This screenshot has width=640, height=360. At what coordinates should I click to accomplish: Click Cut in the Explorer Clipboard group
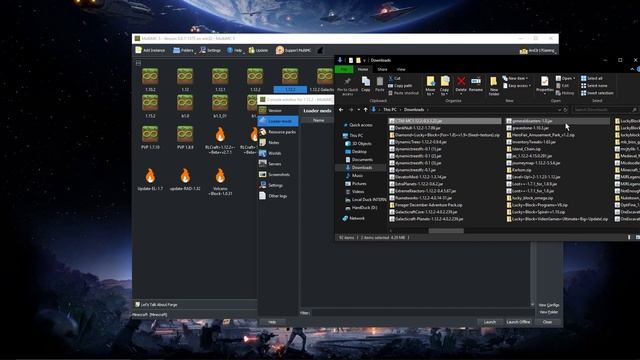[394, 78]
